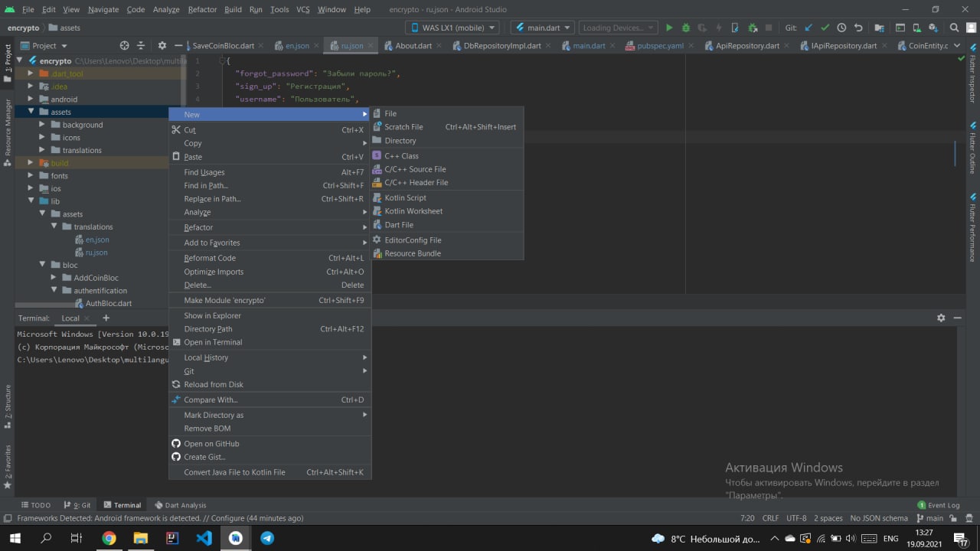Hide the Terminal panel minus icon
The height and width of the screenshot is (551, 980).
958,318
